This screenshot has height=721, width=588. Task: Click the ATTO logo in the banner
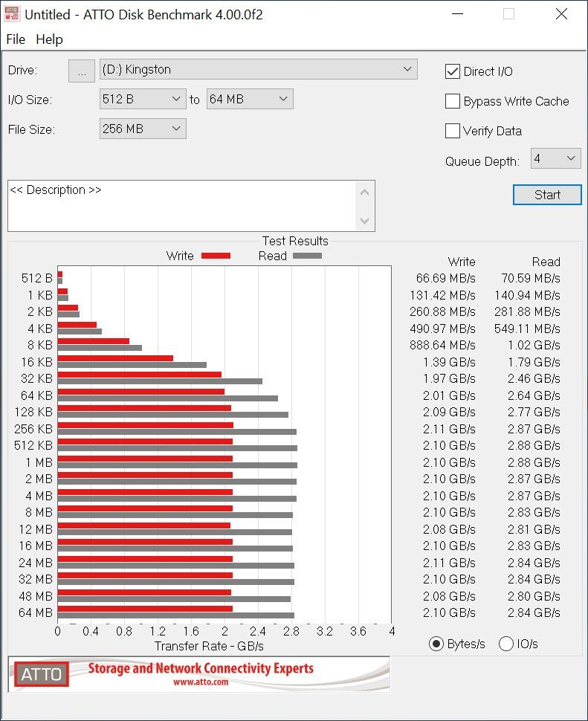(42, 674)
